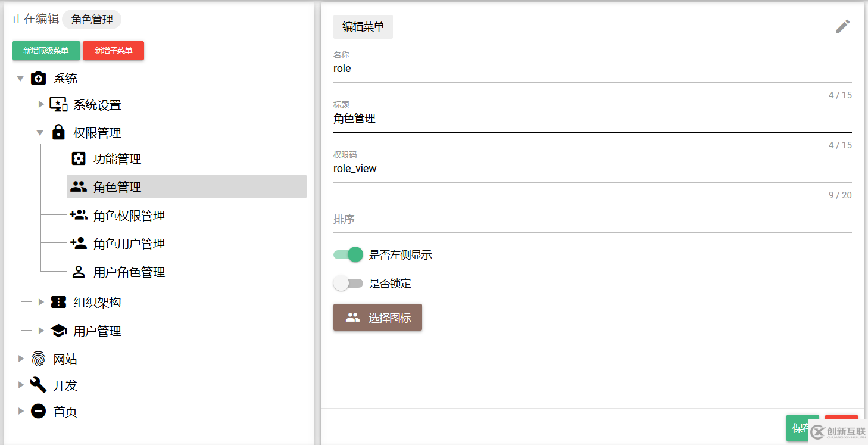Click the gear icon beside 功能管理
868x445 pixels.
pyautogui.click(x=79, y=158)
